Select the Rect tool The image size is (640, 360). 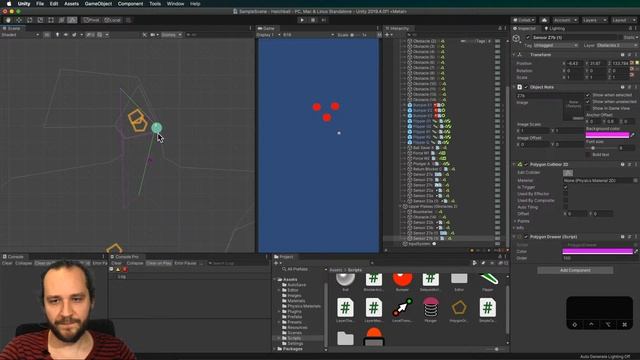(x=51, y=20)
